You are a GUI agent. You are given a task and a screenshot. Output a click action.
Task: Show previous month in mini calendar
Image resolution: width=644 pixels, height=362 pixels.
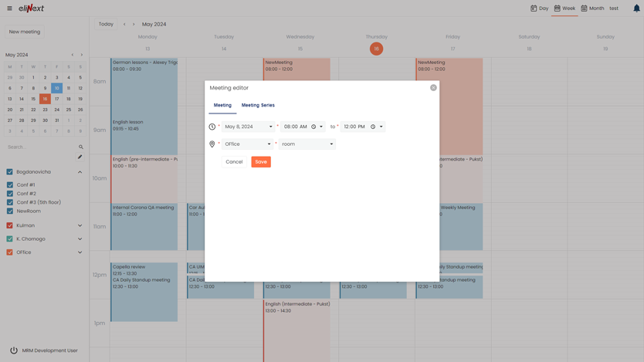tap(73, 55)
